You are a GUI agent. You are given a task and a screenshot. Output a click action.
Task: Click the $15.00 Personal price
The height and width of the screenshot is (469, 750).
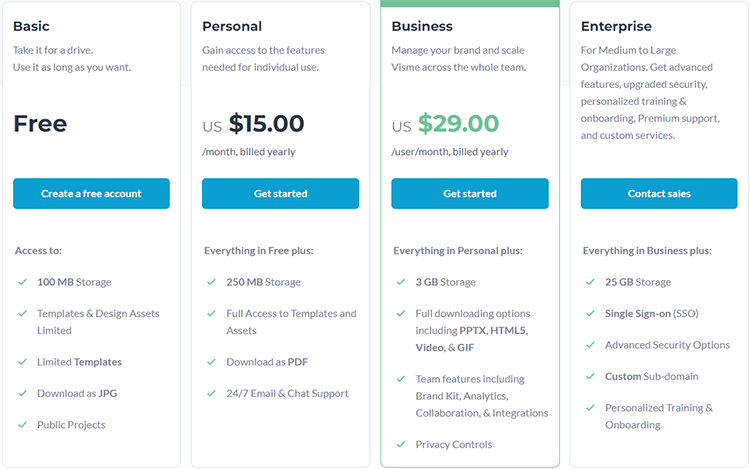[x=266, y=124]
